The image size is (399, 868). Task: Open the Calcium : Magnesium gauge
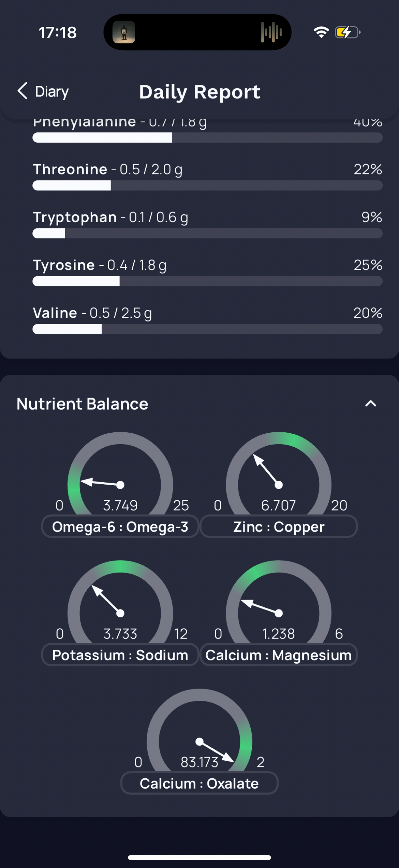click(279, 602)
